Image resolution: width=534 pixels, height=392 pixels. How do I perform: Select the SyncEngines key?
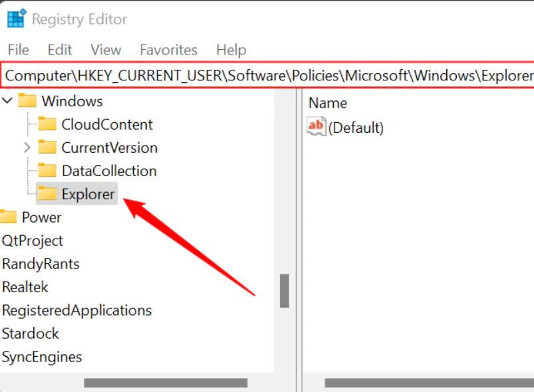point(41,357)
